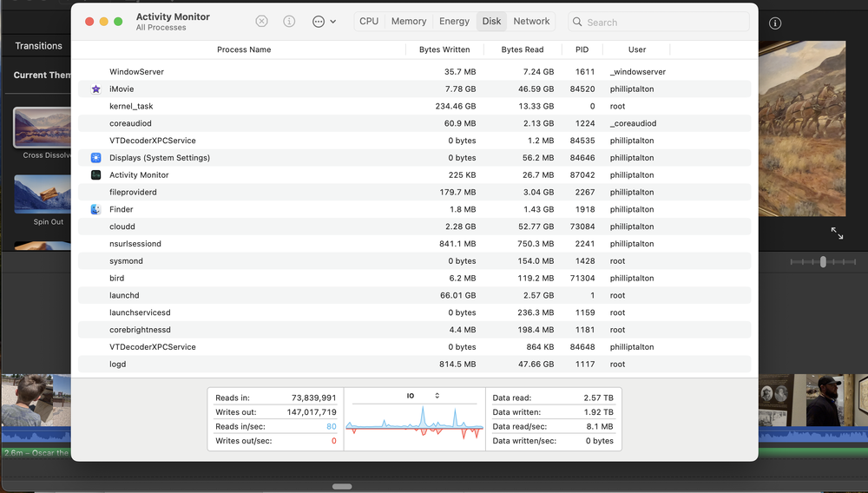Focus the Search input field
The width and height of the screenshot is (868, 493).
point(659,22)
